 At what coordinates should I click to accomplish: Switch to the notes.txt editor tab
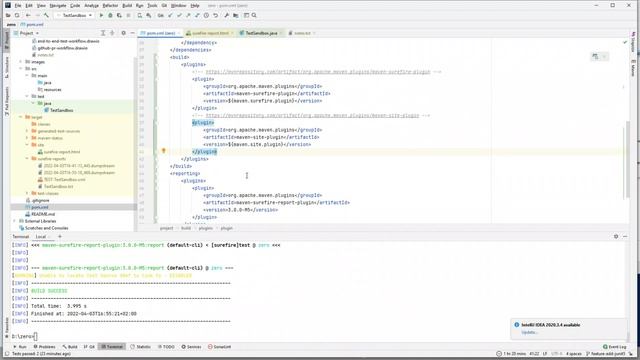click(x=302, y=33)
